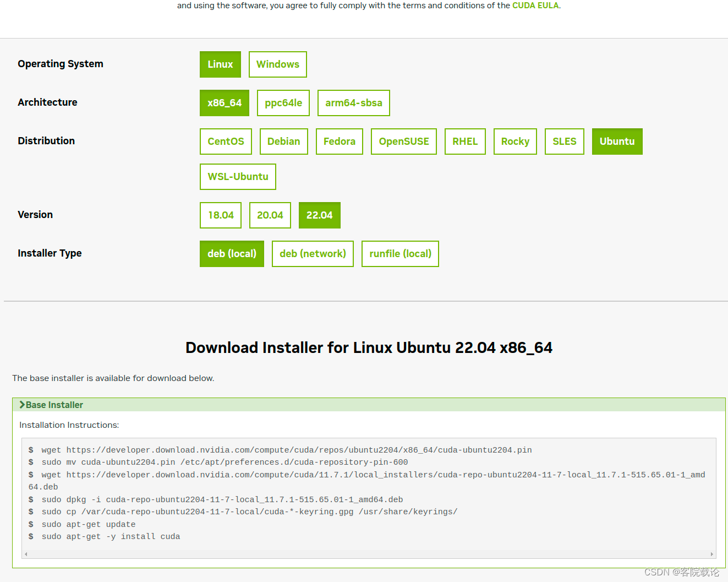
Task: Pick OpenSUSE distribution
Action: pyautogui.click(x=404, y=142)
